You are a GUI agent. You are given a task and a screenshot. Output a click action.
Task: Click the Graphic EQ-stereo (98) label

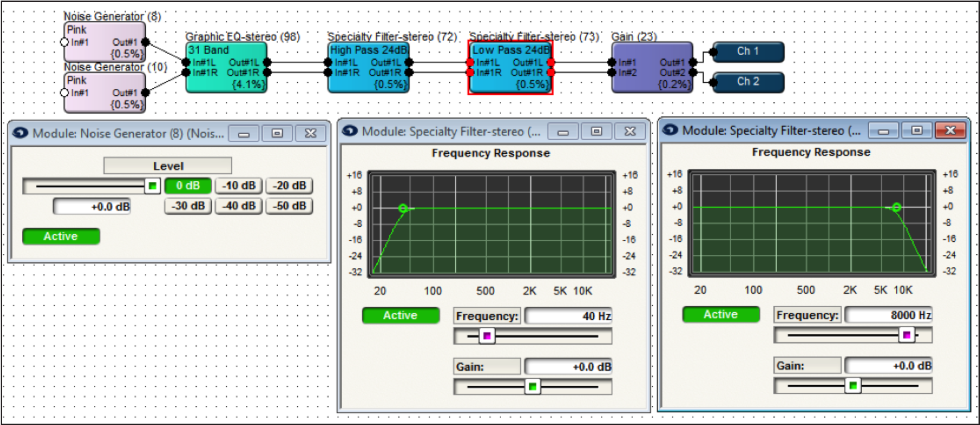[243, 37]
